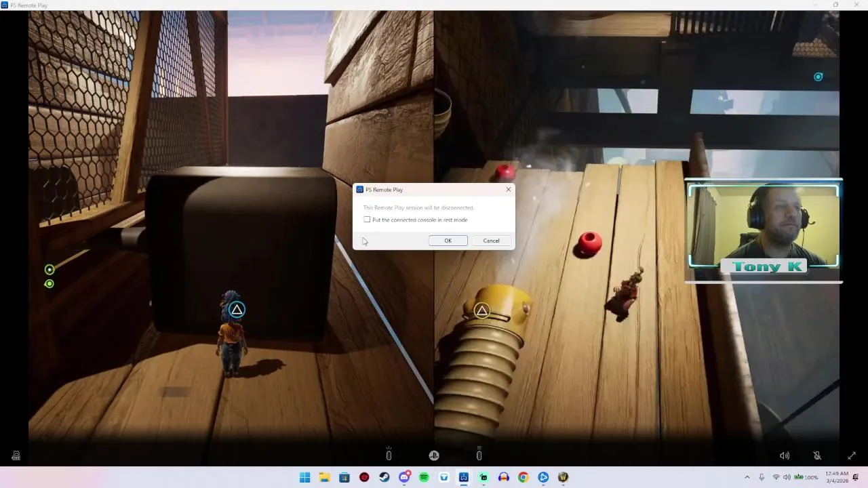This screenshot has height=488, width=868.
Task: Open the white tray-icon taskbar app
Action: pyautogui.click(x=444, y=477)
